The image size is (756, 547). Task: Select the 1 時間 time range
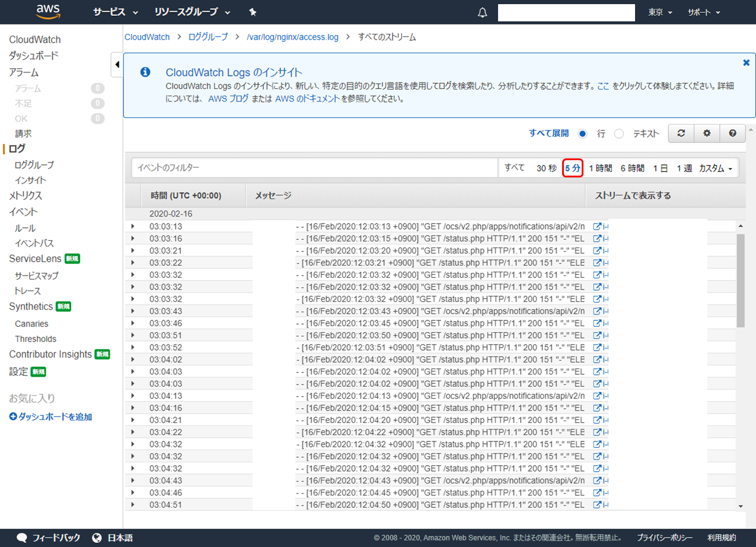click(x=601, y=168)
